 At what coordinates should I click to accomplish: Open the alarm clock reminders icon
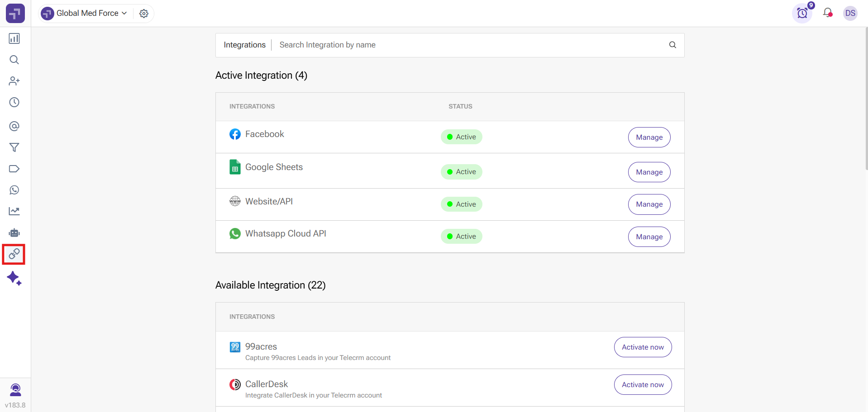(802, 13)
